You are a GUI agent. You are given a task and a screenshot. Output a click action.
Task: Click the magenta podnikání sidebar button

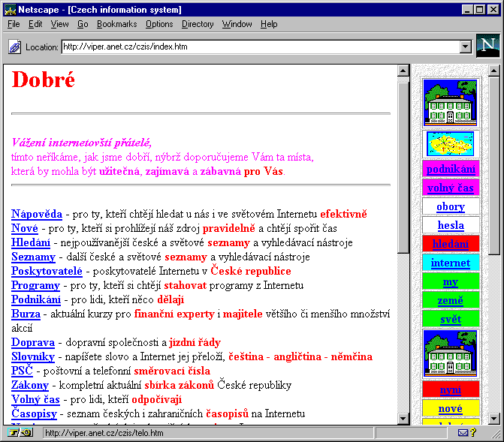[x=451, y=169]
